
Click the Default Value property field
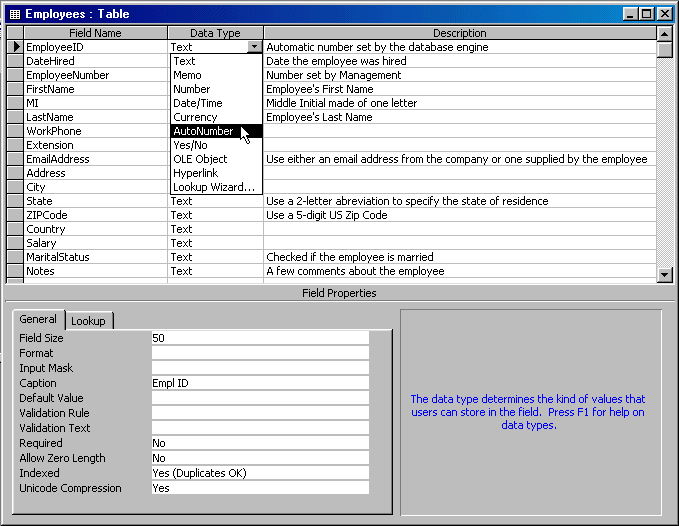click(260, 398)
